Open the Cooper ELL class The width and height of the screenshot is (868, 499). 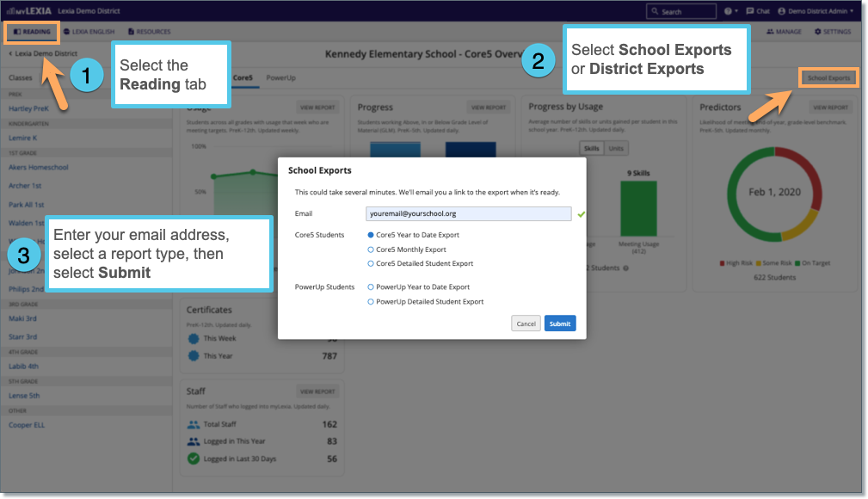(27, 425)
